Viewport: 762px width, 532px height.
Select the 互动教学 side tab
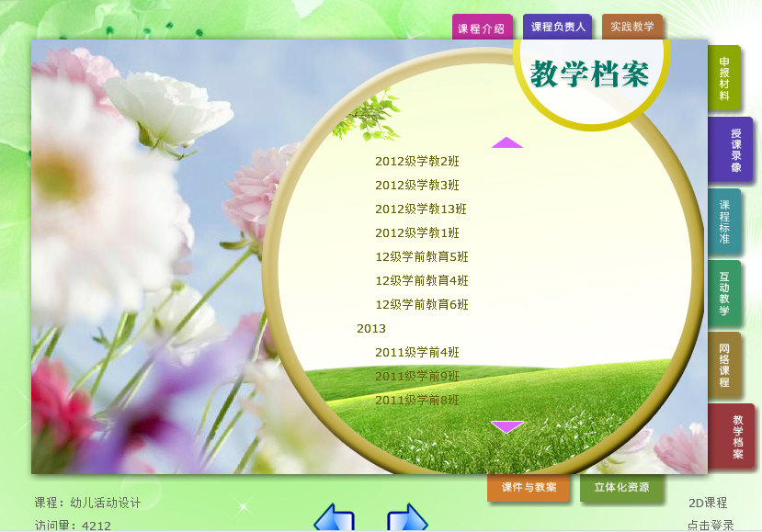[x=724, y=293]
